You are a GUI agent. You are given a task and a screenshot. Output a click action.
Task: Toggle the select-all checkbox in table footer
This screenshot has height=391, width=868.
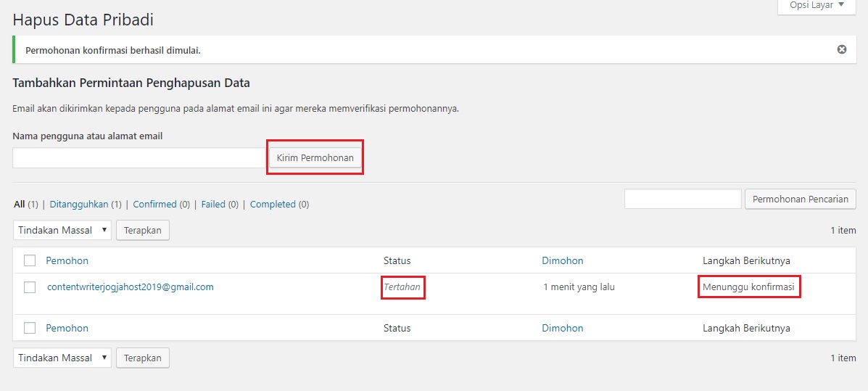pos(30,328)
